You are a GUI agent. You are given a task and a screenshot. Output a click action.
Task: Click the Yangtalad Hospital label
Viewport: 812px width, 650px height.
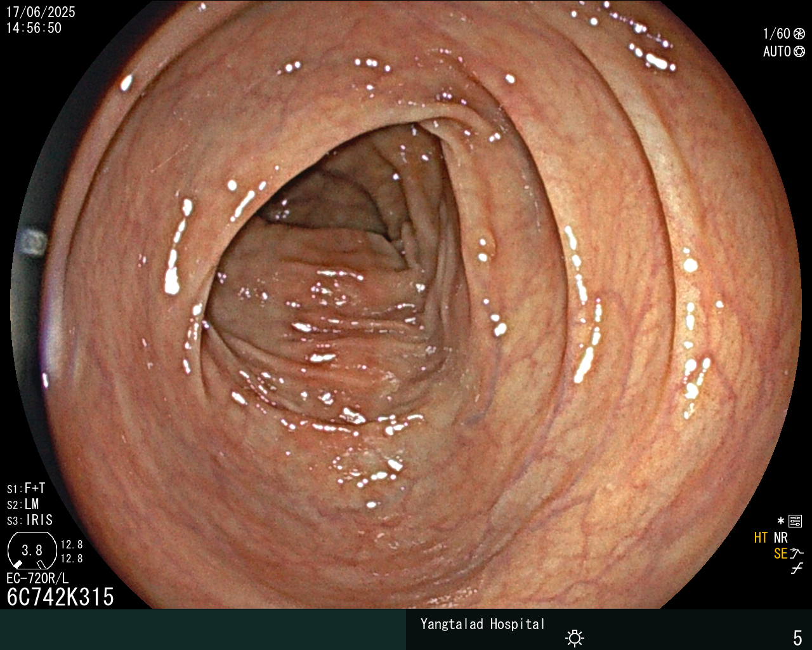click(x=483, y=624)
